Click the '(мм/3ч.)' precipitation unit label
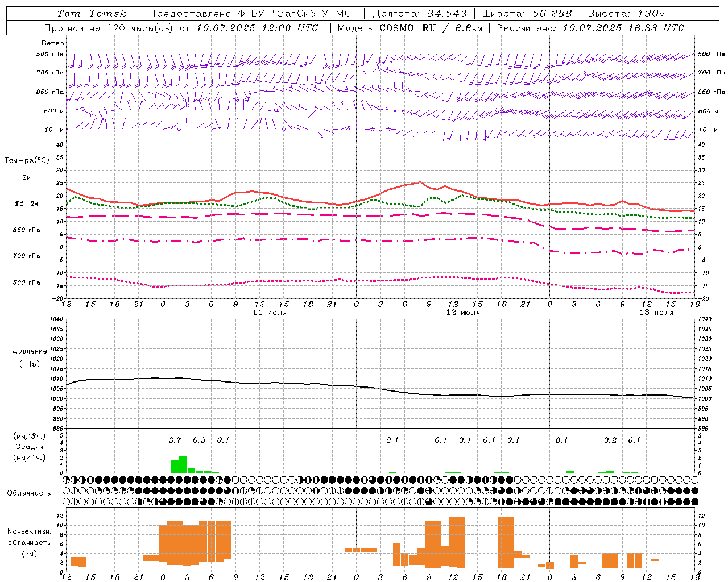Image resolution: width=728 pixels, height=582 pixels. click(x=30, y=436)
